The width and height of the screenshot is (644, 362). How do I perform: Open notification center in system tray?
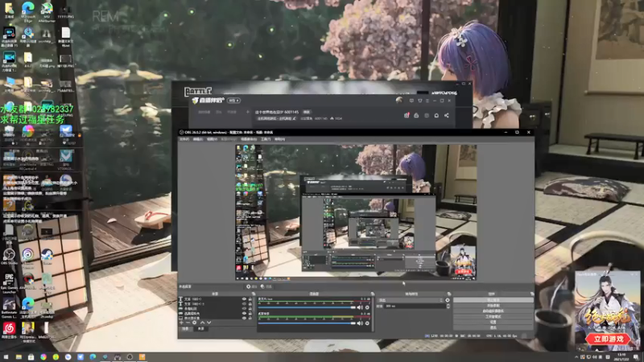coord(636,357)
